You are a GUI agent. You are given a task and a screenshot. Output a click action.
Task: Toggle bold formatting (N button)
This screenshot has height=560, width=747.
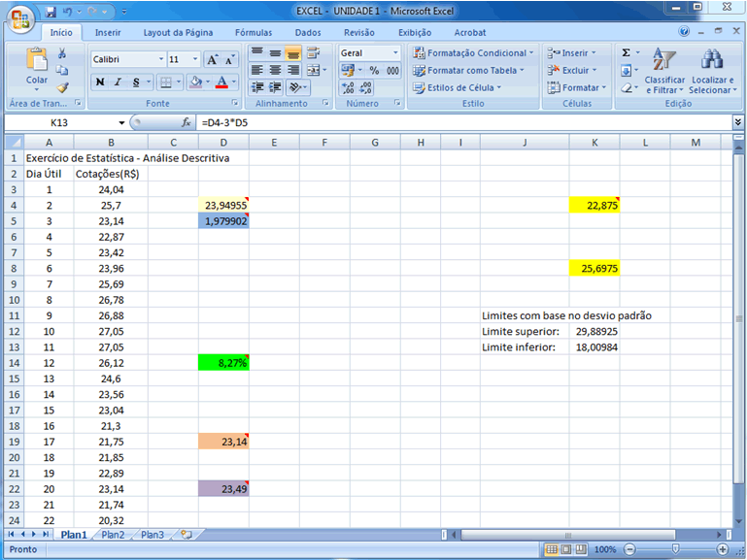100,82
